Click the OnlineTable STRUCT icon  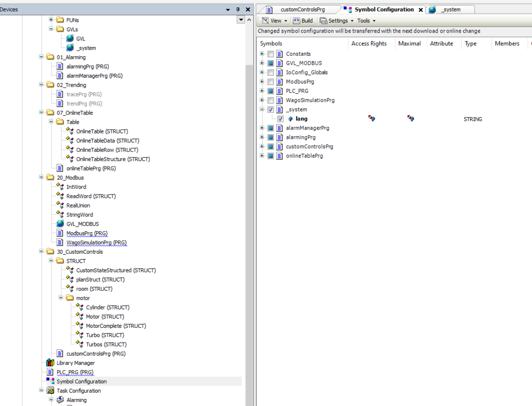click(70, 131)
